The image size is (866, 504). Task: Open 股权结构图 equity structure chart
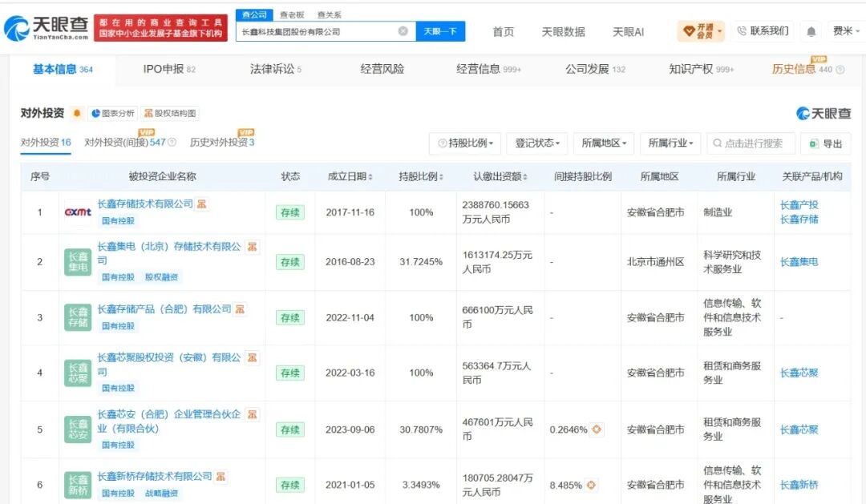[169, 113]
